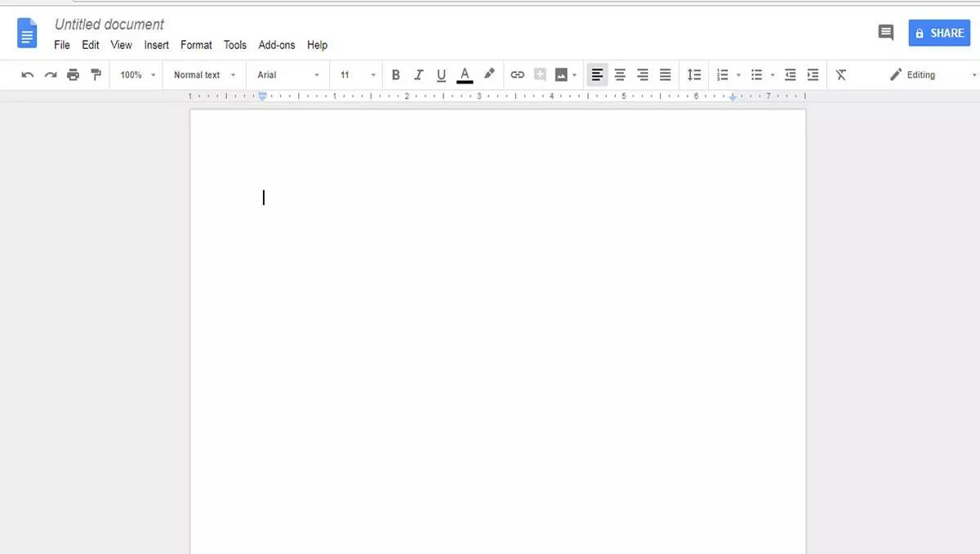Open the 100% zoom dropdown
The width and height of the screenshot is (980, 554).
tap(137, 74)
